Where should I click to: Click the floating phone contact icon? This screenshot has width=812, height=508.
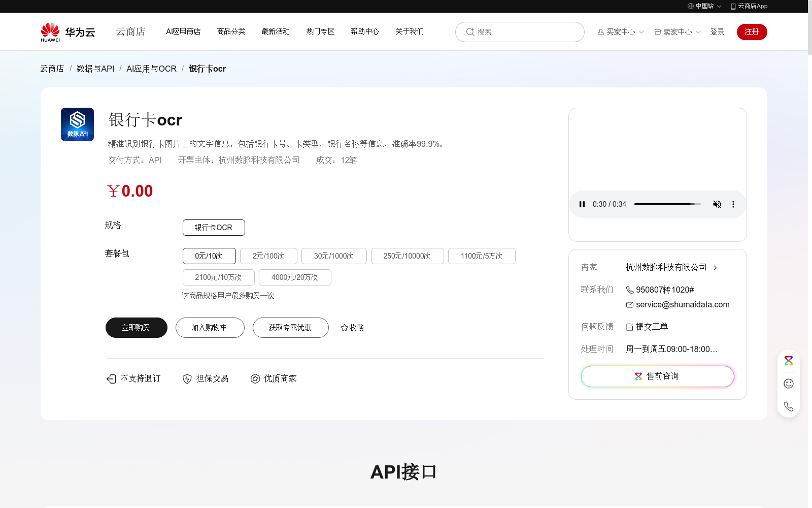click(x=789, y=406)
